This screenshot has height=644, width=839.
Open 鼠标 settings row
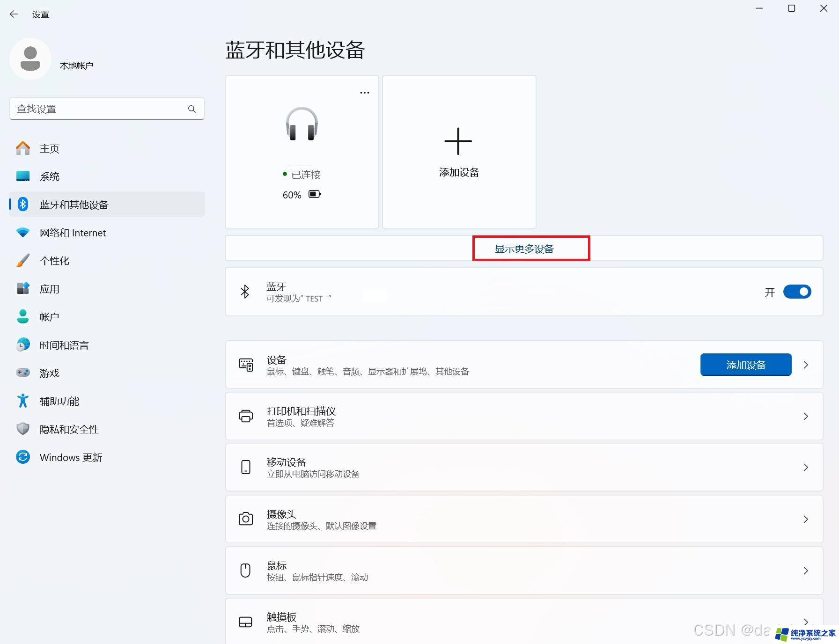coord(524,571)
